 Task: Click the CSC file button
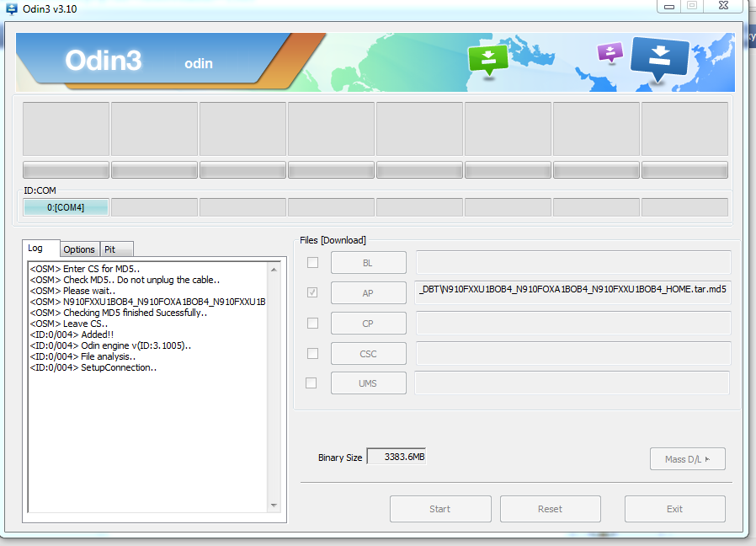coord(369,353)
